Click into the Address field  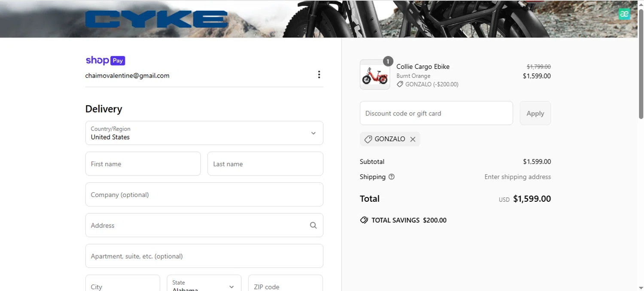click(x=204, y=225)
